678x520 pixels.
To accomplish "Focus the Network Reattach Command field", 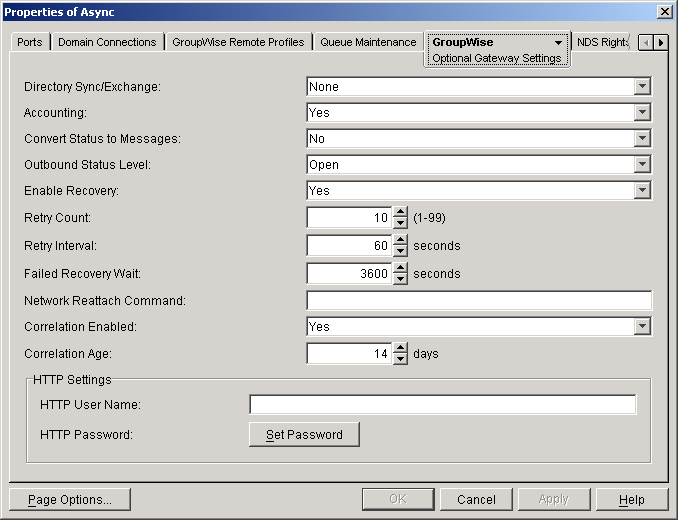I will (x=479, y=300).
